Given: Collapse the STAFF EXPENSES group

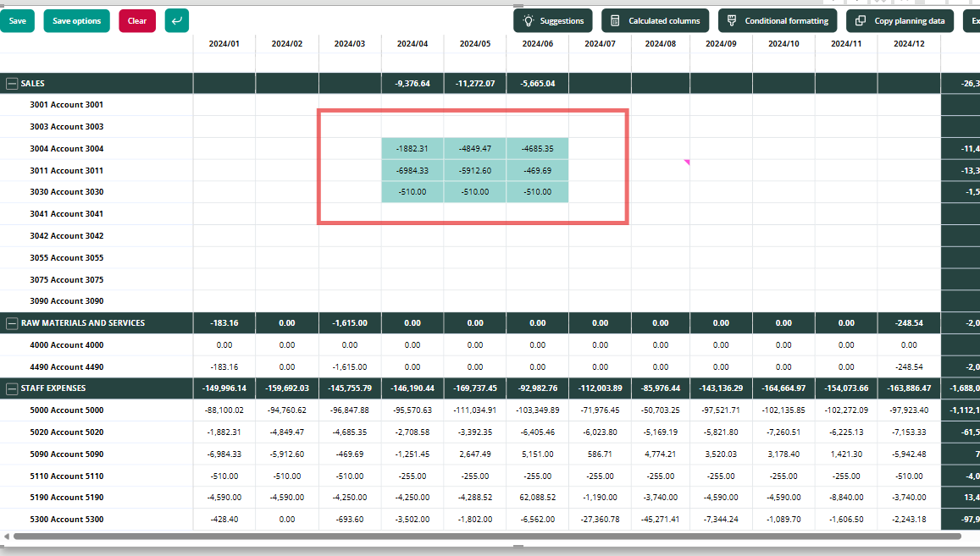Looking at the screenshot, I should tap(11, 388).
